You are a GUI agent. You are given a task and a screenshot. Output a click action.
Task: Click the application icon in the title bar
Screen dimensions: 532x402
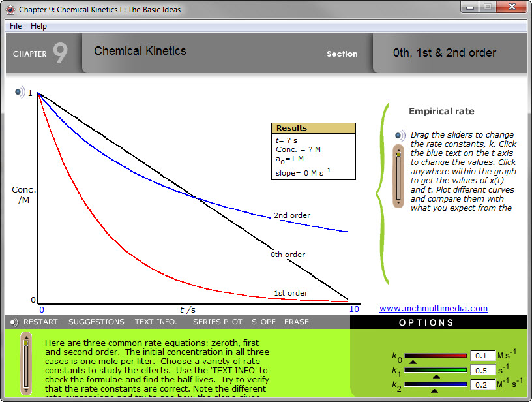tap(10, 10)
